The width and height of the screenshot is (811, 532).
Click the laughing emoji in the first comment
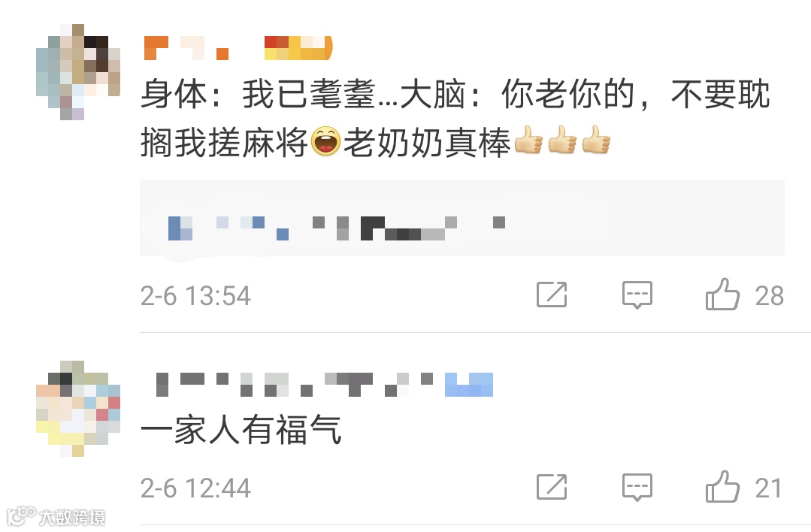tap(326, 141)
